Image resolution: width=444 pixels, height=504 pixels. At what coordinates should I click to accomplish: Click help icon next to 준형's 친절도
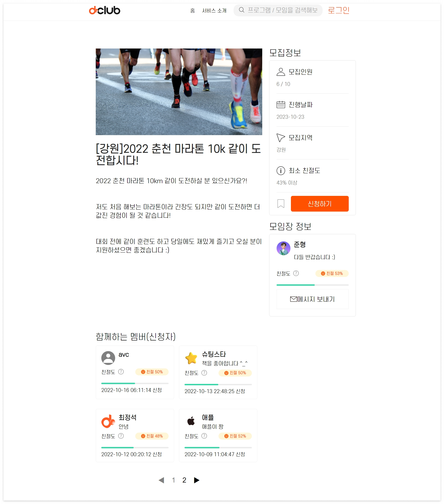point(296,273)
